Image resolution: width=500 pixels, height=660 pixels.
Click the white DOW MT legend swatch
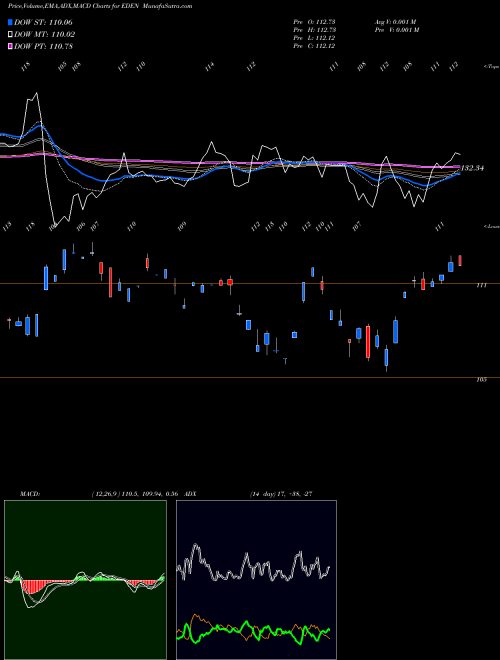point(10,34)
